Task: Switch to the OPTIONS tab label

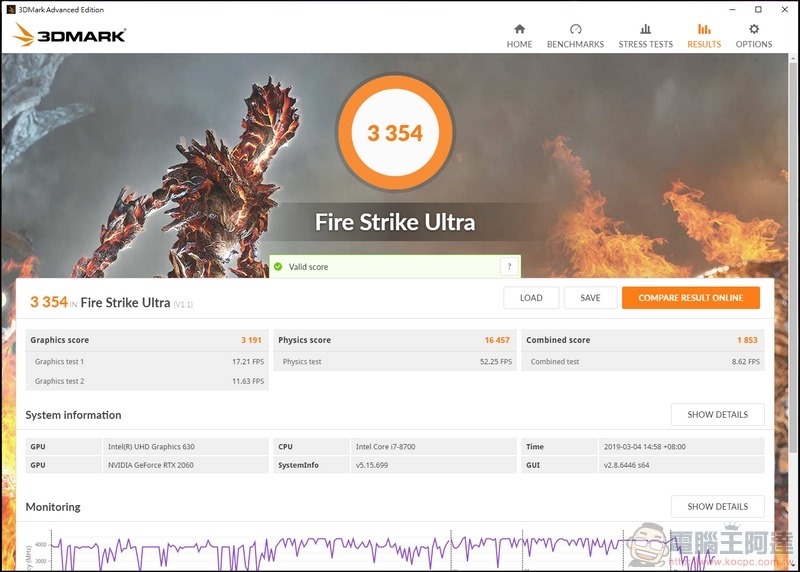Action: (754, 44)
